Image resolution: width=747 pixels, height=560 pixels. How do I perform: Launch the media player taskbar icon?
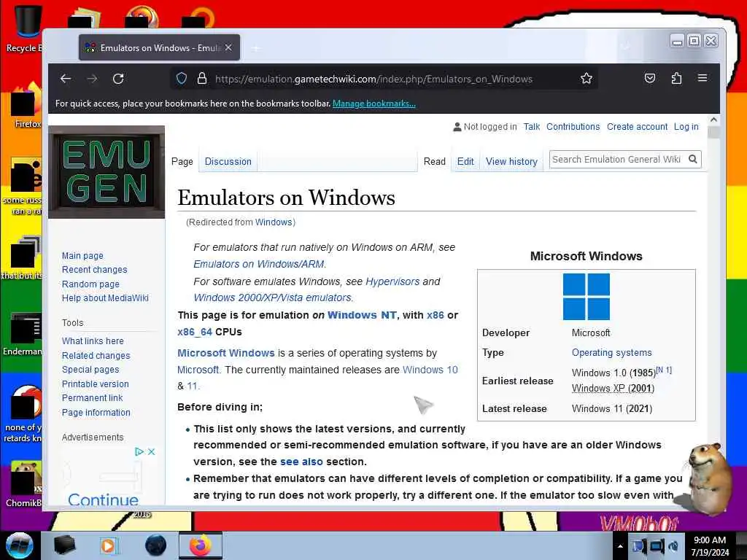109,545
